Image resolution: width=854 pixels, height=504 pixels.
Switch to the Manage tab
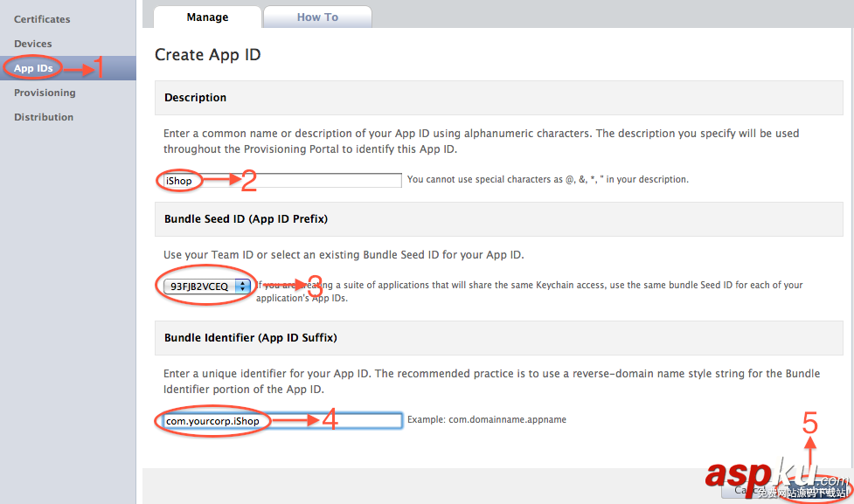pos(207,17)
